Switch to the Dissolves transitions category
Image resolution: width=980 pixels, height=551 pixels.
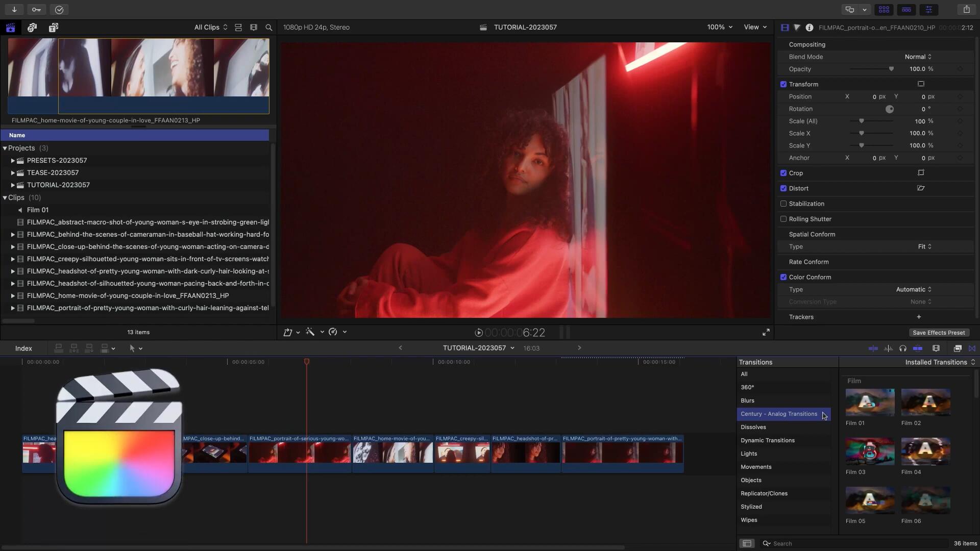(x=753, y=427)
